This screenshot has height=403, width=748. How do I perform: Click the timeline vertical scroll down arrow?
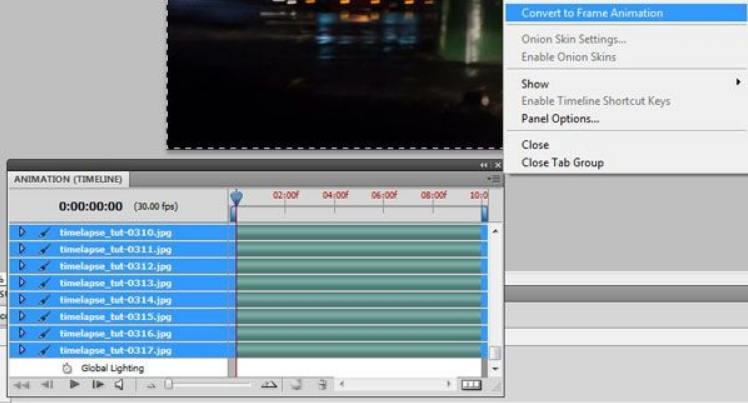(x=495, y=369)
